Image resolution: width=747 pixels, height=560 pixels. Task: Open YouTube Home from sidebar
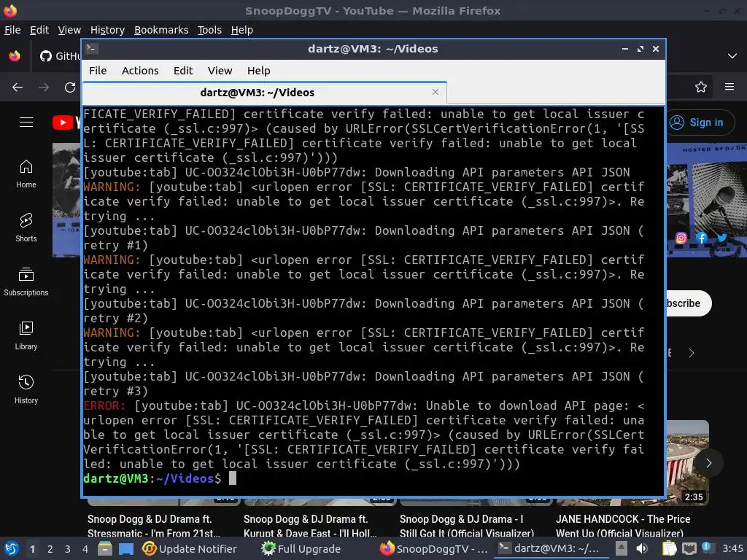(26, 174)
